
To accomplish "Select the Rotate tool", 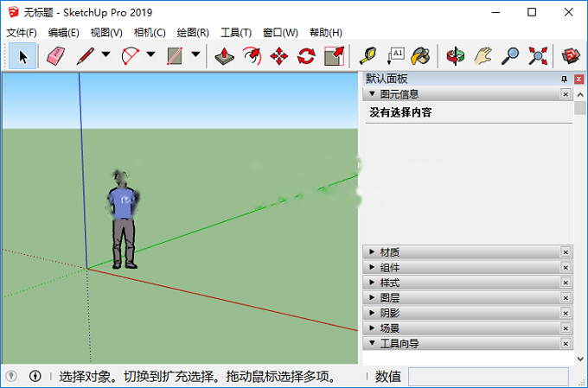I will [306, 56].
